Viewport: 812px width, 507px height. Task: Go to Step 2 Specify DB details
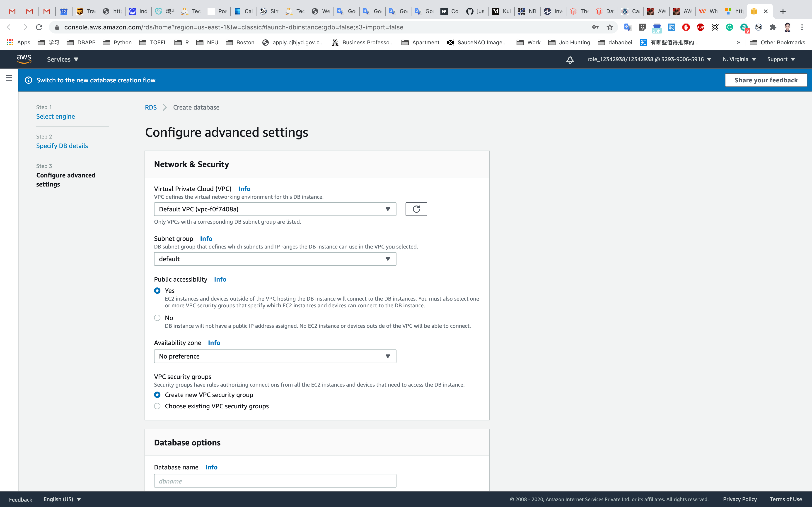pyautogui.click(x=62, y=146)
